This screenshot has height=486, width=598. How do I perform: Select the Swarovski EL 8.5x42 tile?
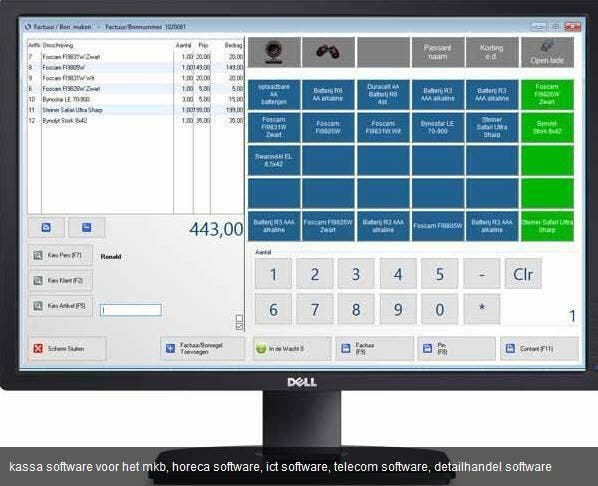(274, 160)
